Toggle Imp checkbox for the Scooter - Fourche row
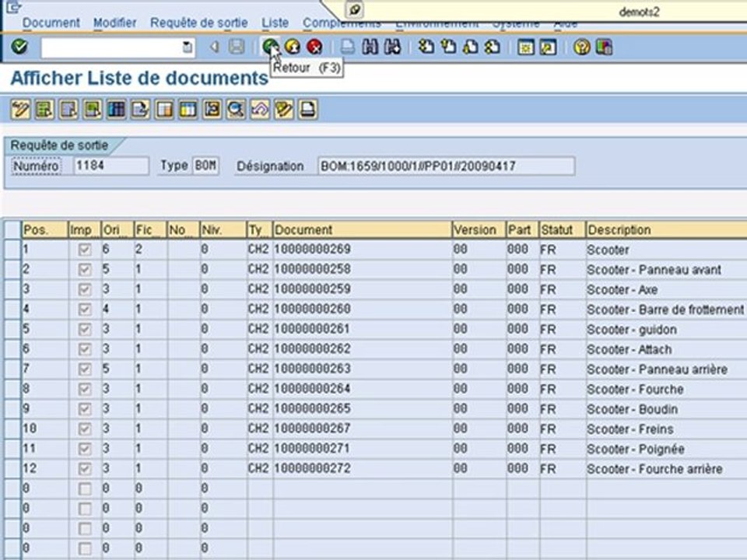 [x=85, y=389]
